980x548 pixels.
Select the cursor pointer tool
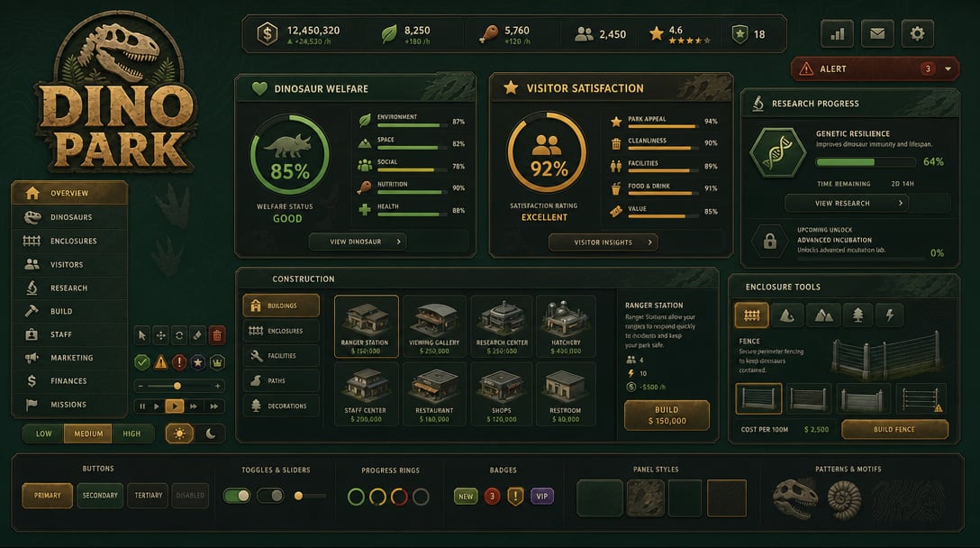click(x=142, y=335)
